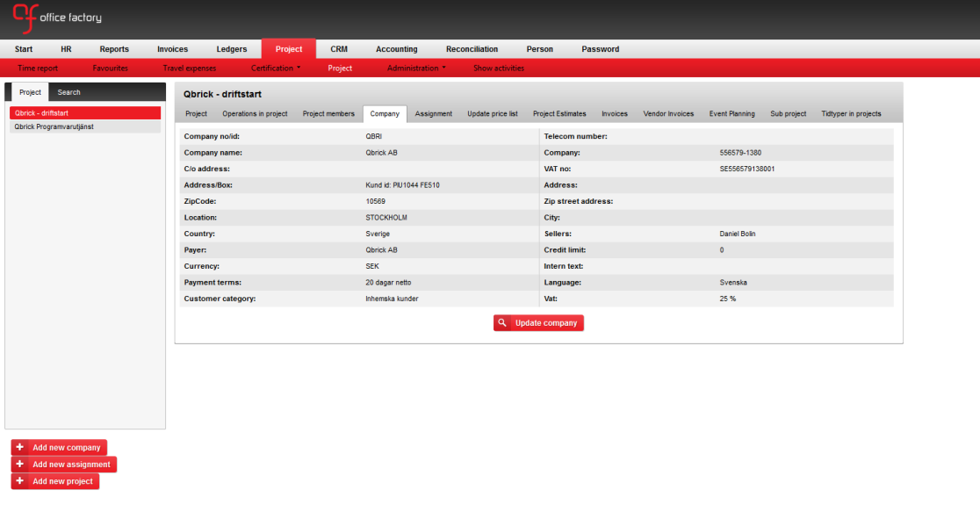The height and width of the screenshot is (512, 980).
Task: Select Qbrick Programvarutjänst in the project list
Action: tap(85, 127)
